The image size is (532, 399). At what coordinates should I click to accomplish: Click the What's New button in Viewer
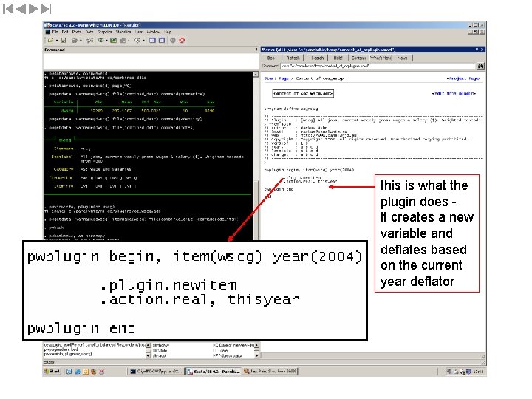(381, 58)
